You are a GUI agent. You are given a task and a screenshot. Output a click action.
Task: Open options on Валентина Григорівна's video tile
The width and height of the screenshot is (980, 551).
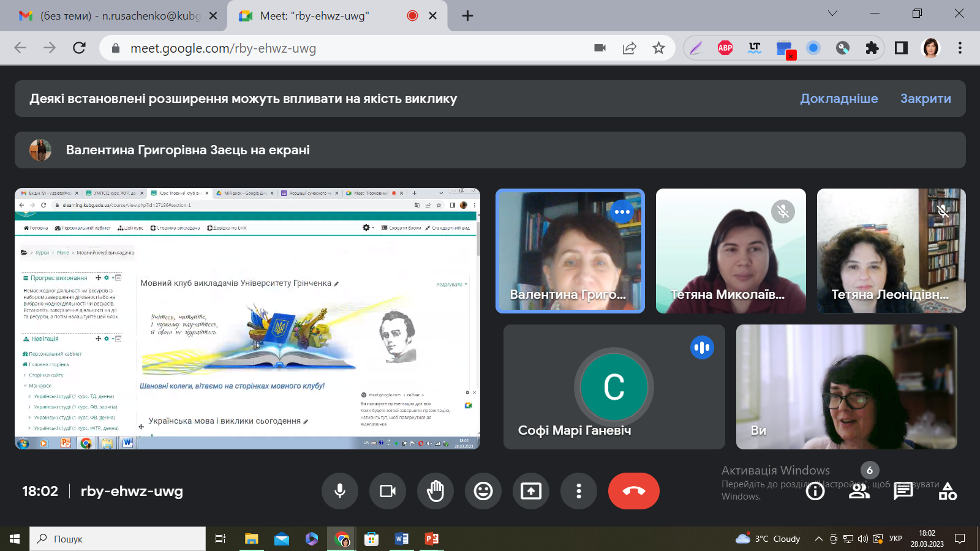(x=622, y=212)
